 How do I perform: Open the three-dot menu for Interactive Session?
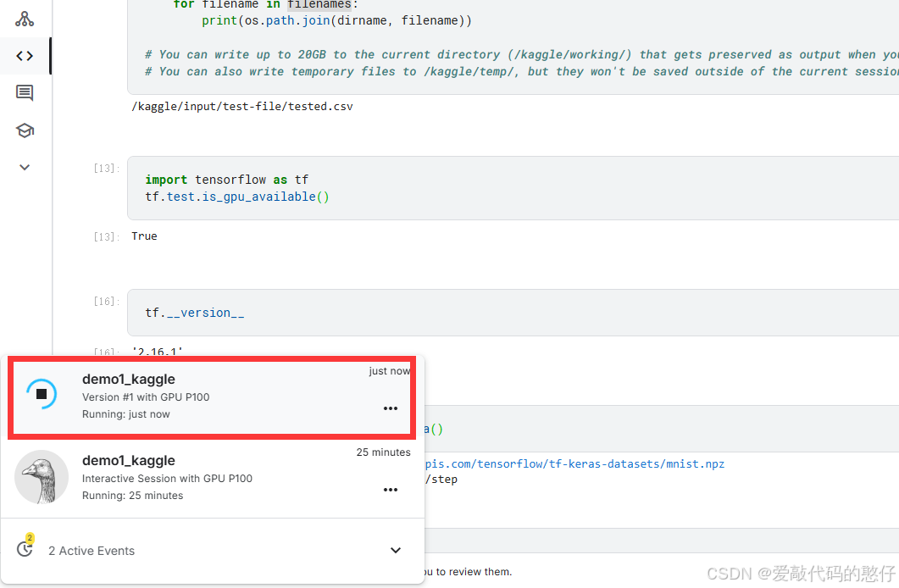click(x=391, y=489)
